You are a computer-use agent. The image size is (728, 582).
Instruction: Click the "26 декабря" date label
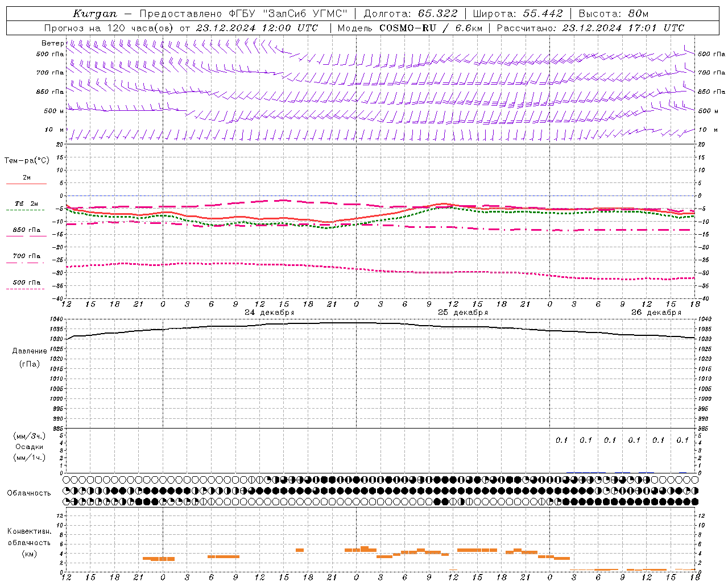point(656,313)
